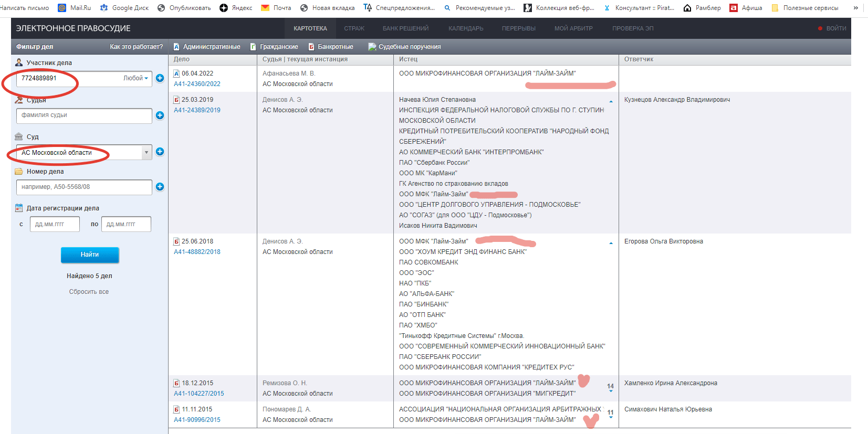Open Спецпредложения bookmark
Image resolution: width=868 pixels, height=434 pixels.
pyautogui.click(x=400, y=8)
